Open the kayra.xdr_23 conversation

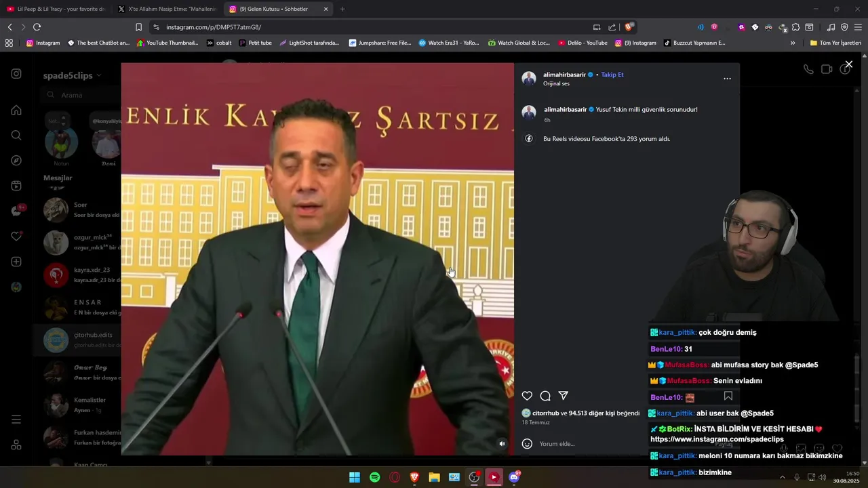point(78,275)
